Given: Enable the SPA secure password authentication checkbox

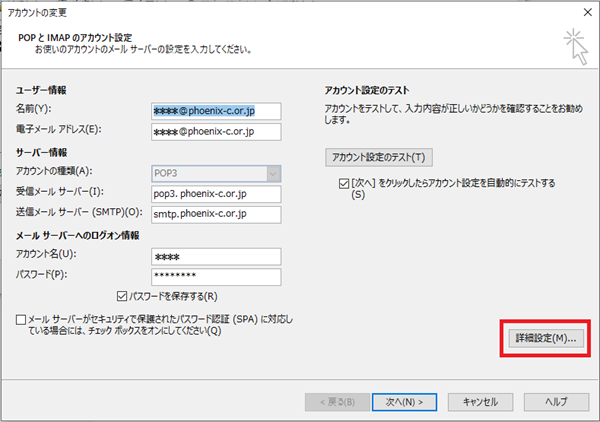Looking at the screenshot, I should (x=22, y=320).
